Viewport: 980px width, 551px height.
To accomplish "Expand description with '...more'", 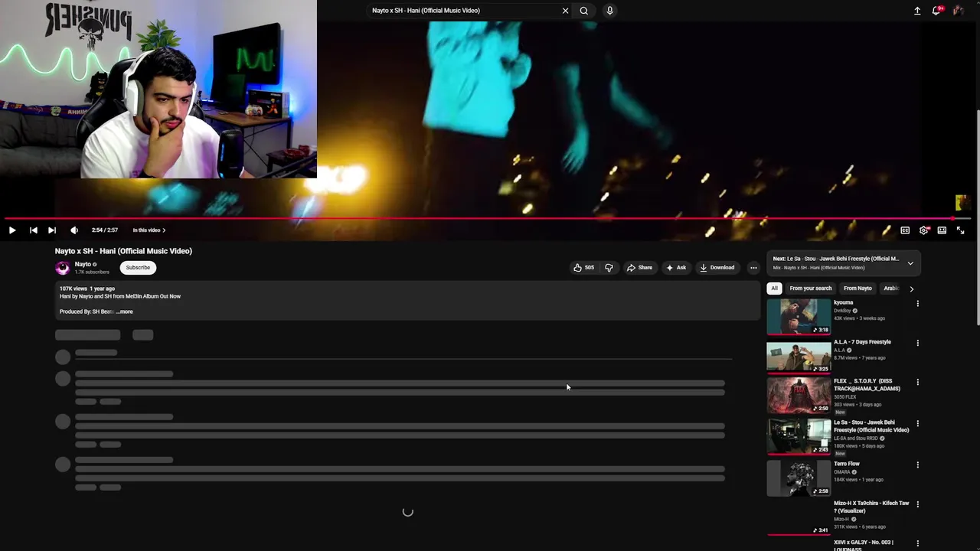I will (125, 311).
